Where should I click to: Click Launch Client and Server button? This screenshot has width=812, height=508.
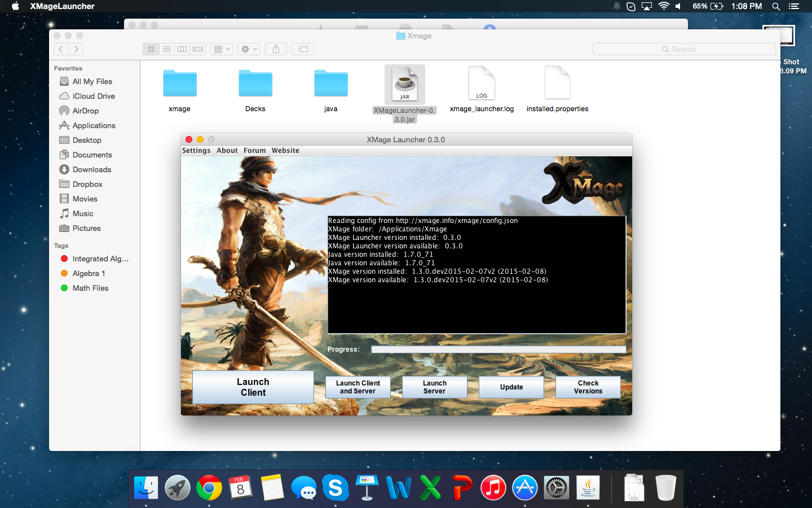(358, 387)
